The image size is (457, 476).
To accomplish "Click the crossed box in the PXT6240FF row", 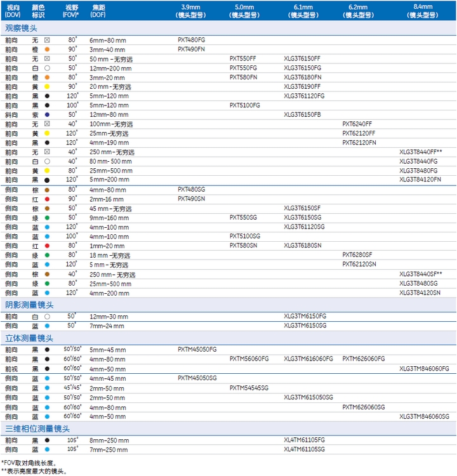I will [x=47, y=124].
